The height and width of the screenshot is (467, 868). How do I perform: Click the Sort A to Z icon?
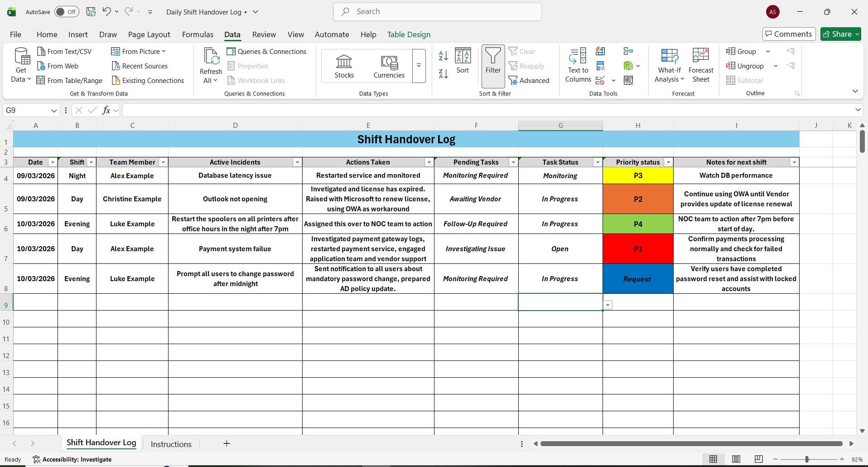click(x=444, y=56)
